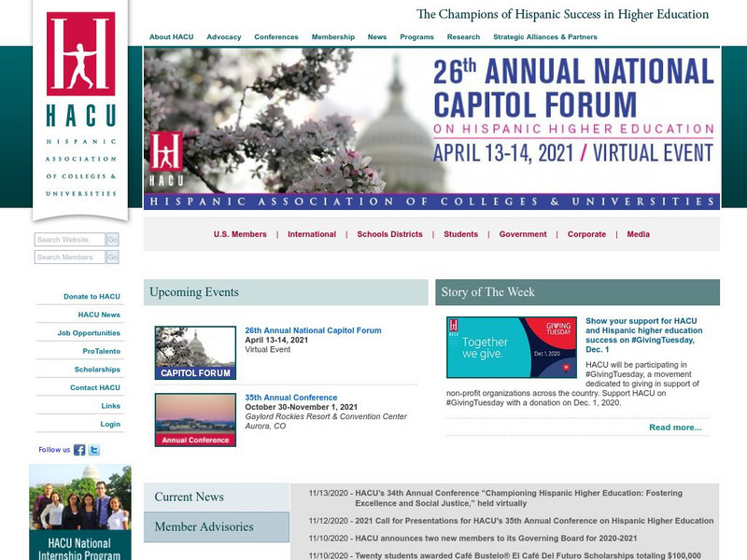Open the News menu item
747x560 pixels.
tap(377, 36)
